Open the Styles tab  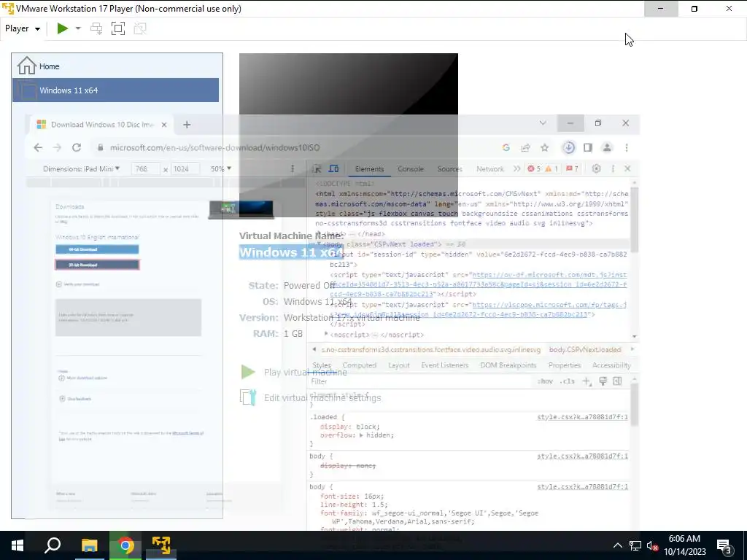pyautogui.click(x=322, y=365)
